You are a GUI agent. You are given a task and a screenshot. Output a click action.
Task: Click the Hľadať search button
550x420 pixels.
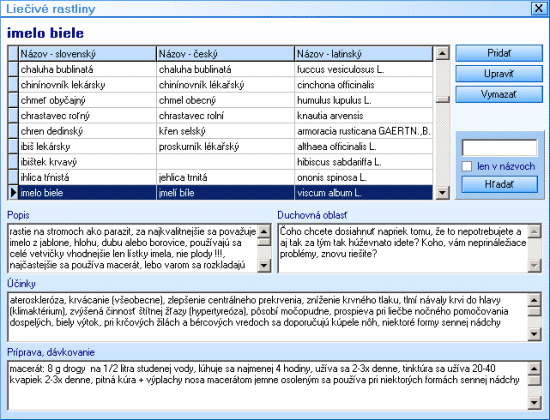click(499, 184)
